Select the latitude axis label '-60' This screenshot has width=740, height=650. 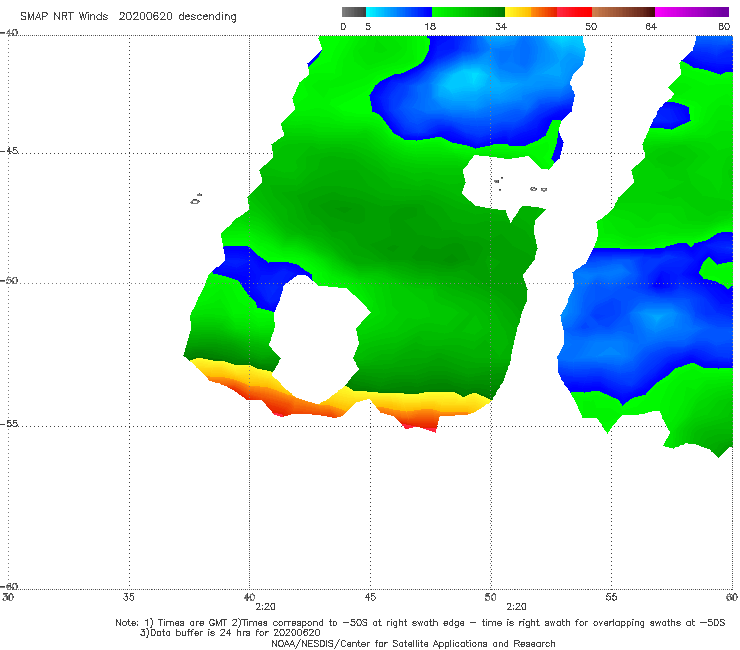coord(9,586)
